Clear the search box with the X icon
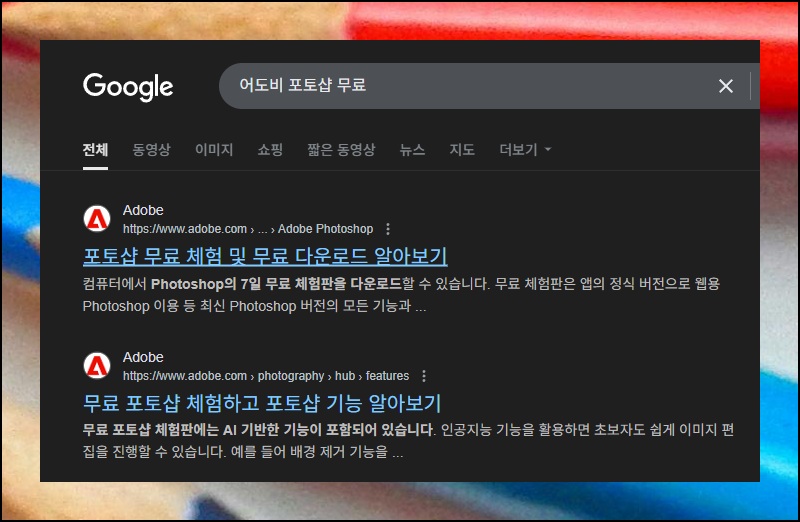 [726, 86]
